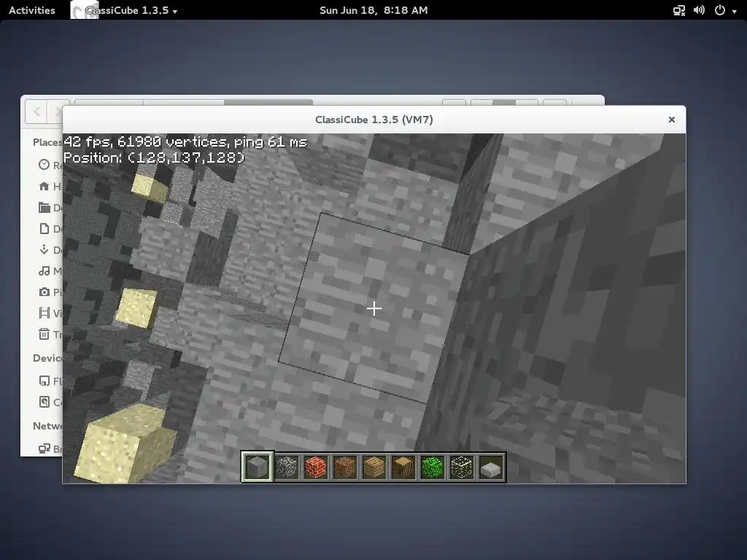Click folder icon under Home in file manager
This screenshot has width=747, height=560.
coord(44,207)
